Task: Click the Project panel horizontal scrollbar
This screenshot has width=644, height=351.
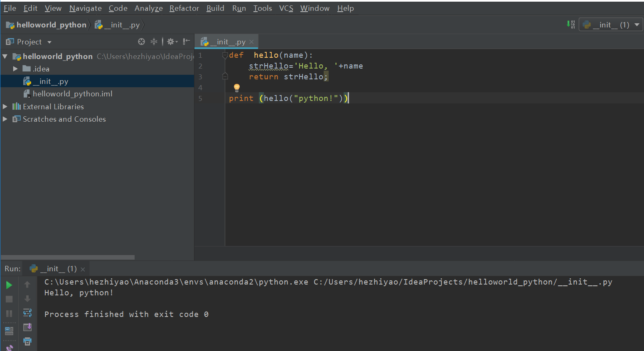Action: pos(68,257)
